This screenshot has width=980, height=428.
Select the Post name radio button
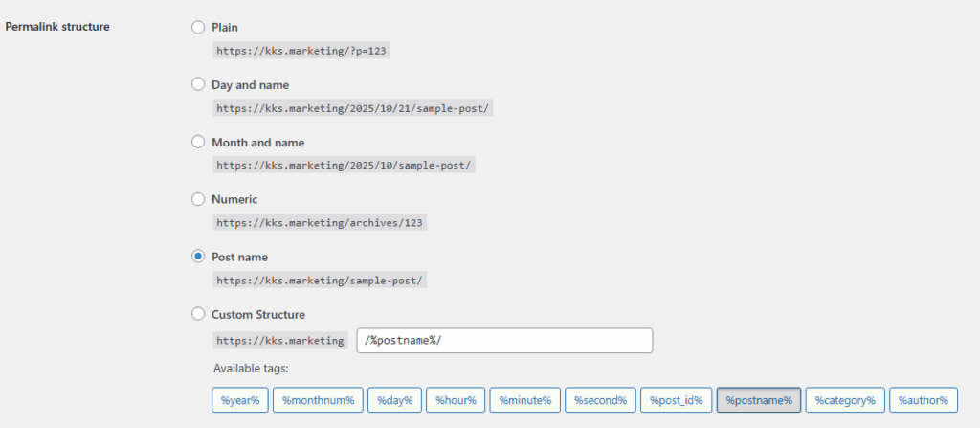[198, 257]
